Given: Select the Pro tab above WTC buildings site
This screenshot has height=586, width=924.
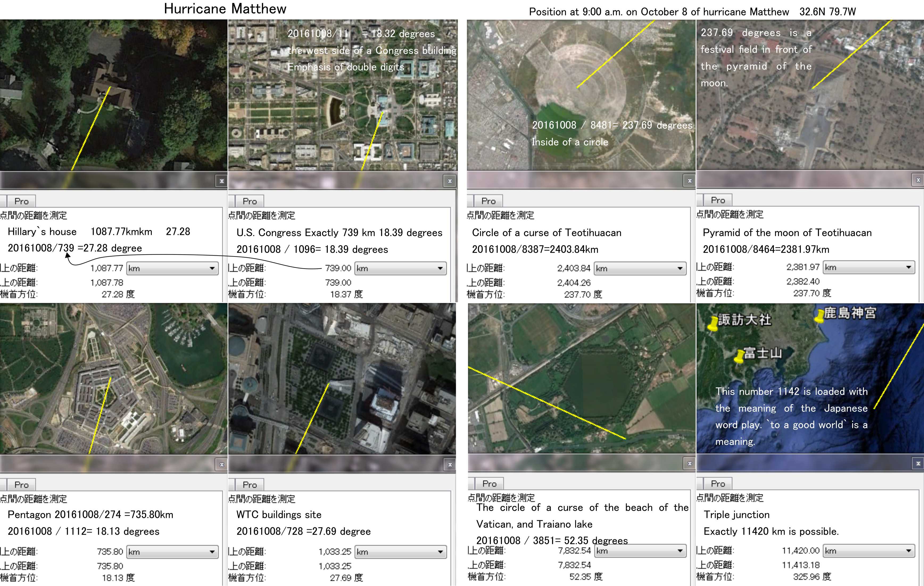Looking at the screenshot, I should coord(250,485).
